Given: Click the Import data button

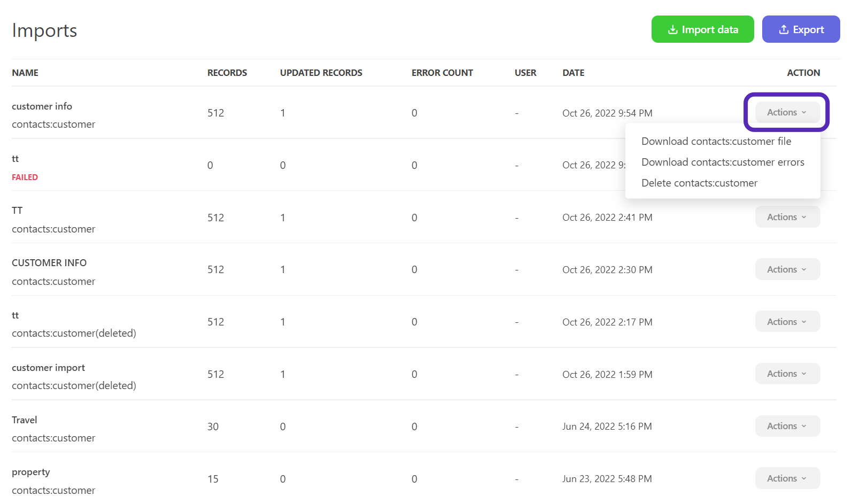Looking at the screenshot, I should pos(702,29).
